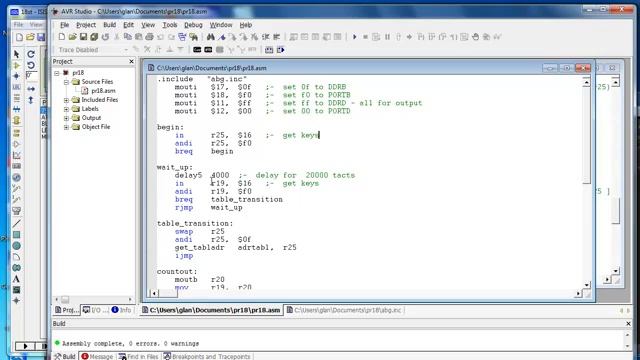640x360 pixels.
Task: Click the editor horizontal scroll right arrow
Action: click(x=578, y=293)
